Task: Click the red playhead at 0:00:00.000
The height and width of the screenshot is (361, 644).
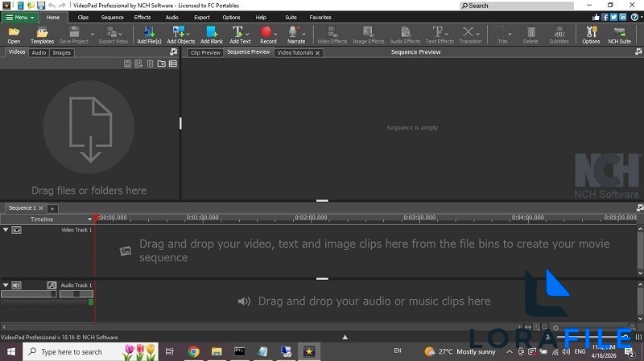Action: click(x=96, y=218)
